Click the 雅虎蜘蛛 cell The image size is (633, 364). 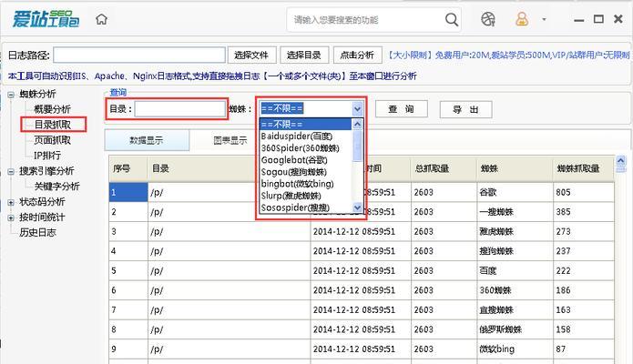tap(515, 231)
